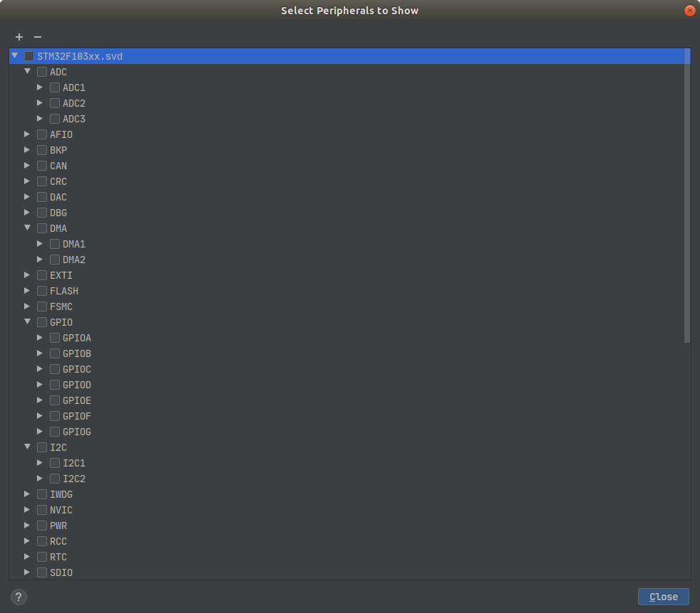Expand the RTC node arrow
Viewport: 700px width, 613px height.
click(x=27, y=557)
